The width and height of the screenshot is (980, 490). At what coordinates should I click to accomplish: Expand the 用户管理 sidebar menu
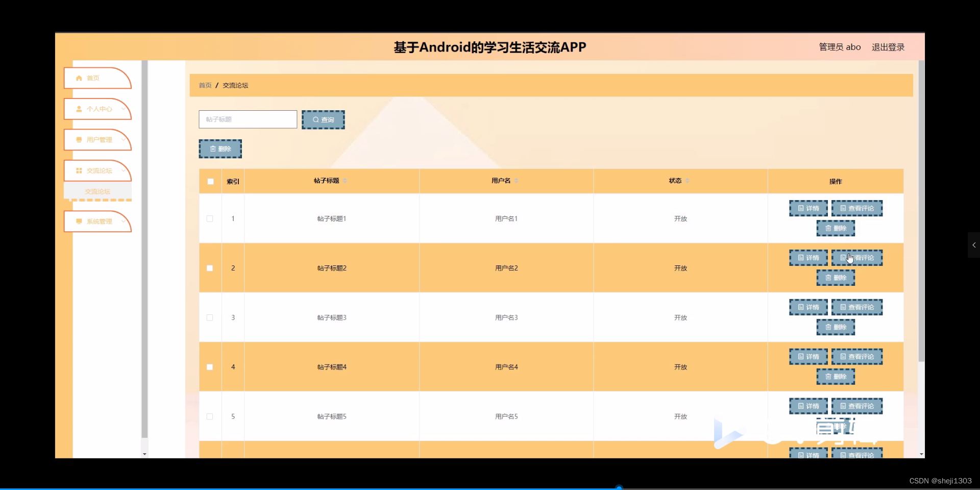pos(124,139)
